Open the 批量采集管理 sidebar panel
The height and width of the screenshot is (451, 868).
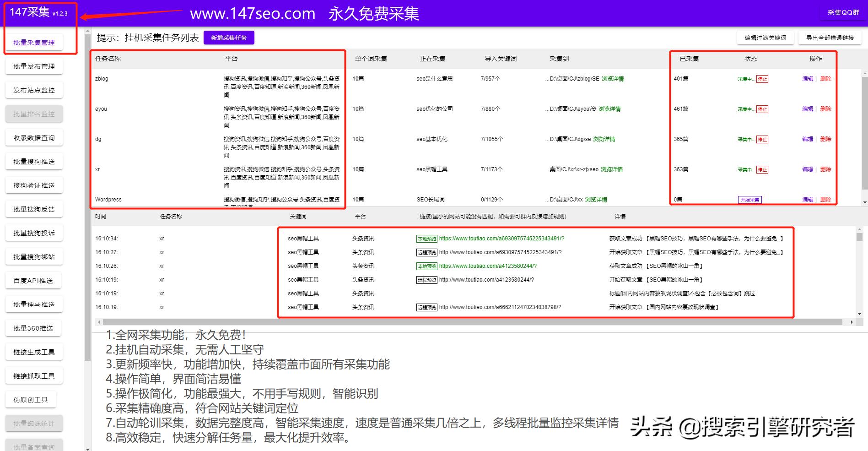(34, 42)
